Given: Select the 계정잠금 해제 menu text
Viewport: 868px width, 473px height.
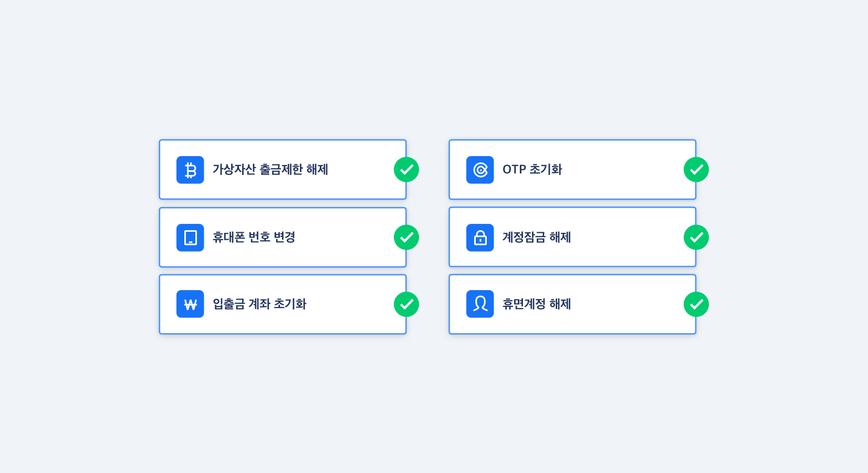Looking at the screenshot, I should [536, 237].
